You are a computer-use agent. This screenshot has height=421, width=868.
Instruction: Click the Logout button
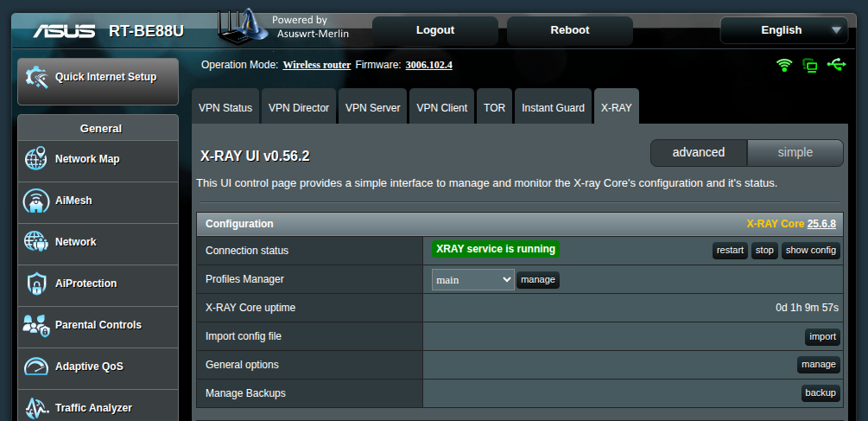(x=435, y=30)
